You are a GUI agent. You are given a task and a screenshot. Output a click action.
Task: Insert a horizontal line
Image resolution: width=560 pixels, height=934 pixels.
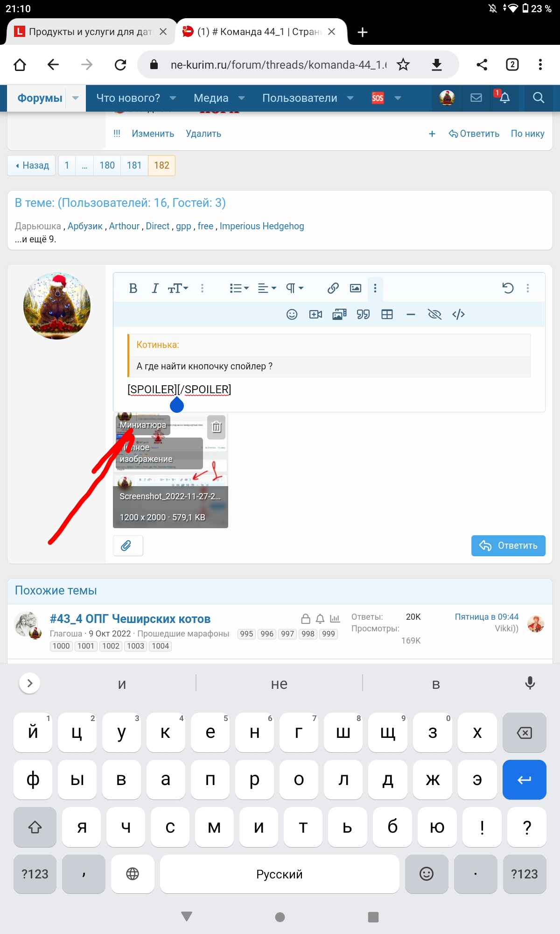click(x=411, y=314)
